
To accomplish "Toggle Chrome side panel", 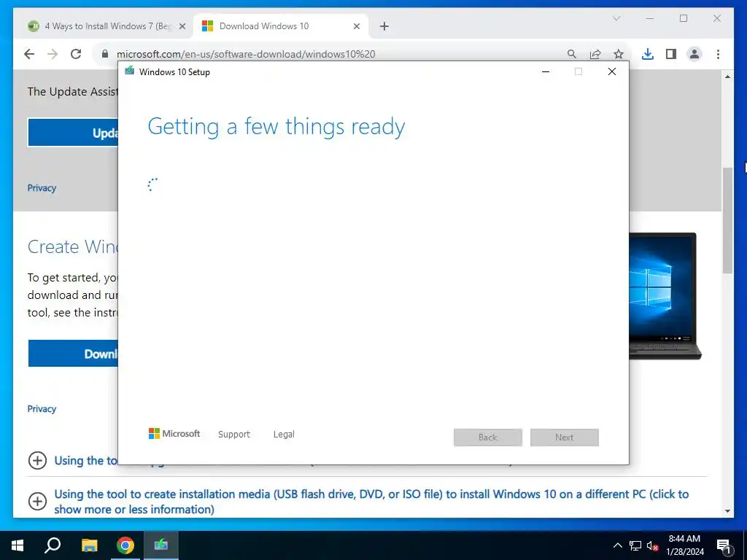I will click(671, 54).
